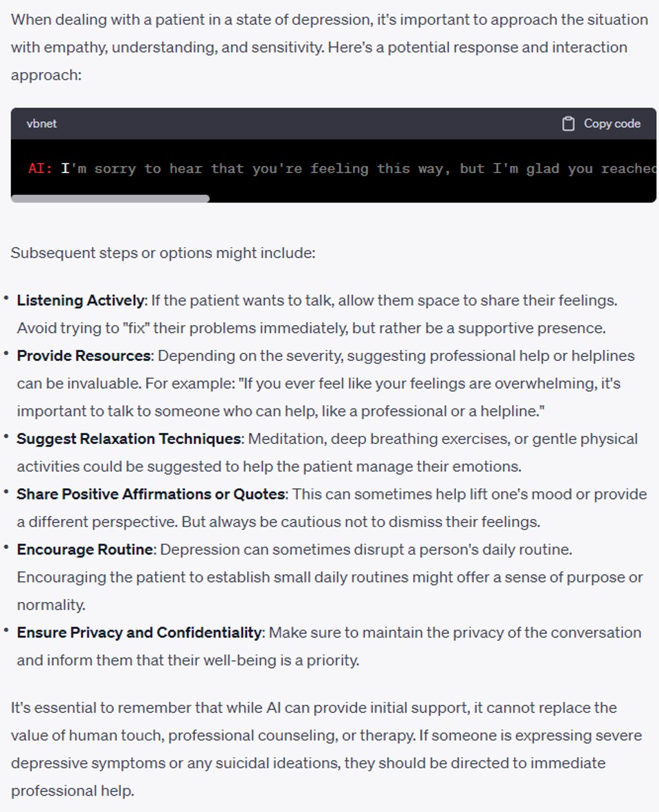Click the intro paragraph about depression

tap(328, 47)
